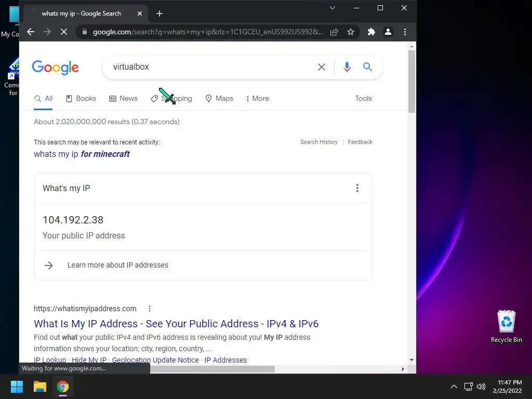Start voice search with microphone
Screen dimensions: 532x399
point(347,67)
